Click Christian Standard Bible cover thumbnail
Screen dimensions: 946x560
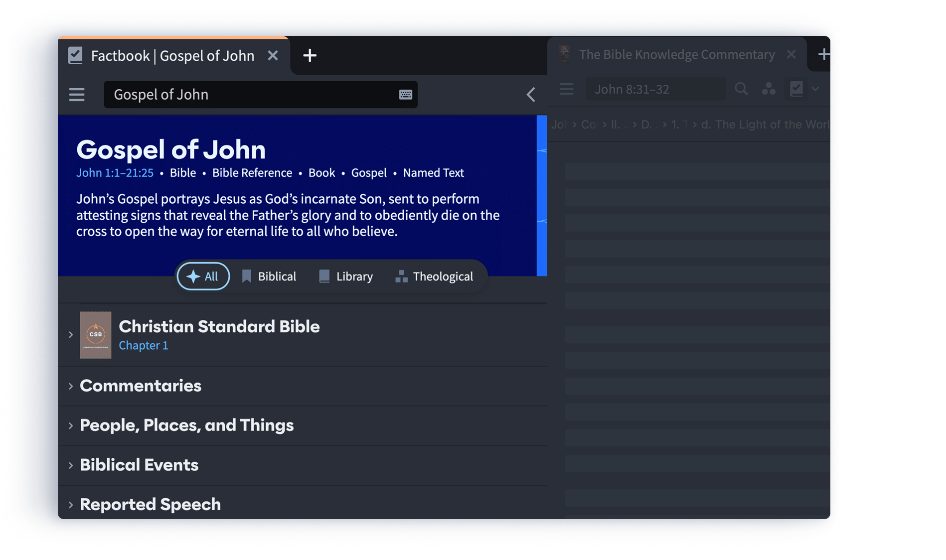click(x=96, y=335)
